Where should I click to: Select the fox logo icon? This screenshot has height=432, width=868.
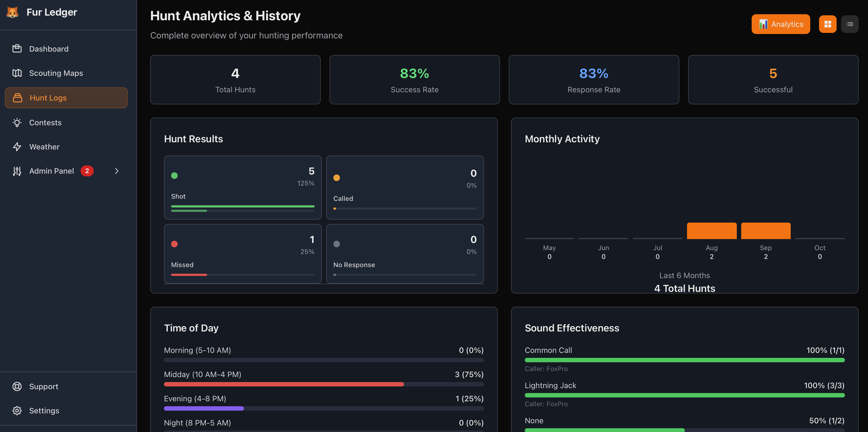(x=12, y=12)
